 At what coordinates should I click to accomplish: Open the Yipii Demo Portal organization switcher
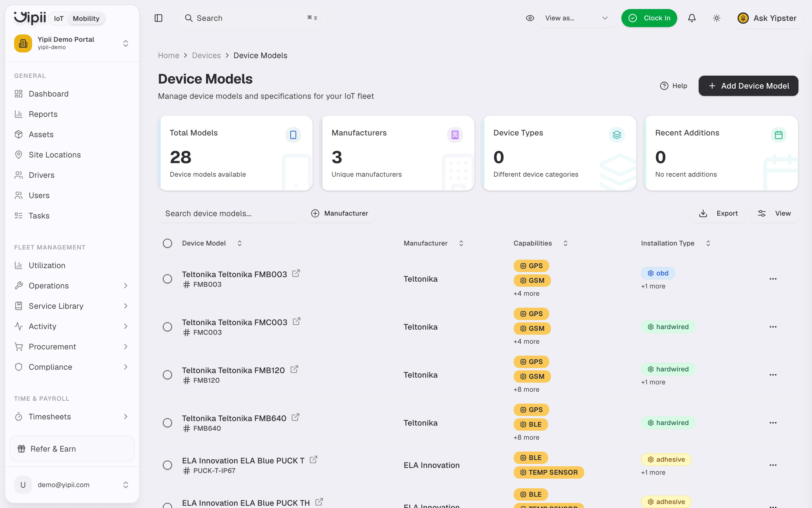72,43
